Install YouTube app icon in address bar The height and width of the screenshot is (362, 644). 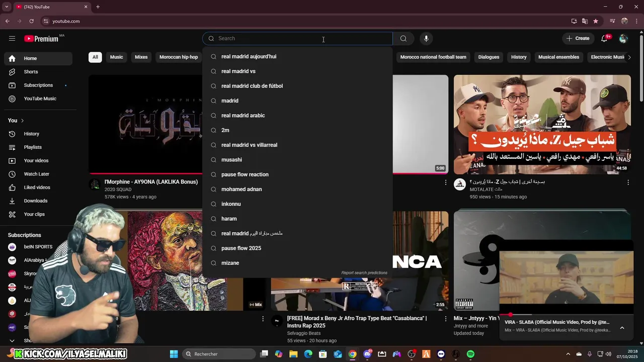point(574,21)
